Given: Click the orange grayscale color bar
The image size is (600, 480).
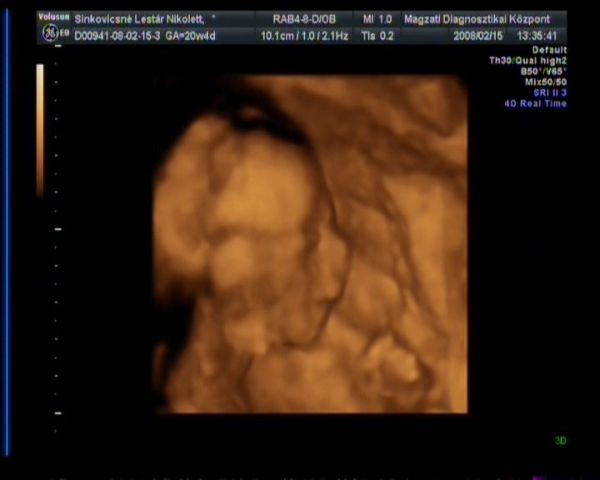Looking at the screenshot, I should (x=40, y=130).
